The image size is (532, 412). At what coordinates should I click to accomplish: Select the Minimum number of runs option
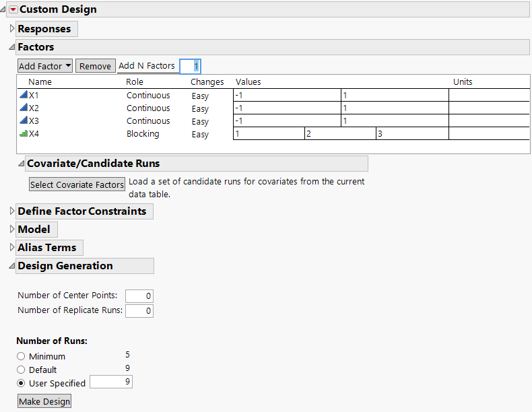click(22, 356)
